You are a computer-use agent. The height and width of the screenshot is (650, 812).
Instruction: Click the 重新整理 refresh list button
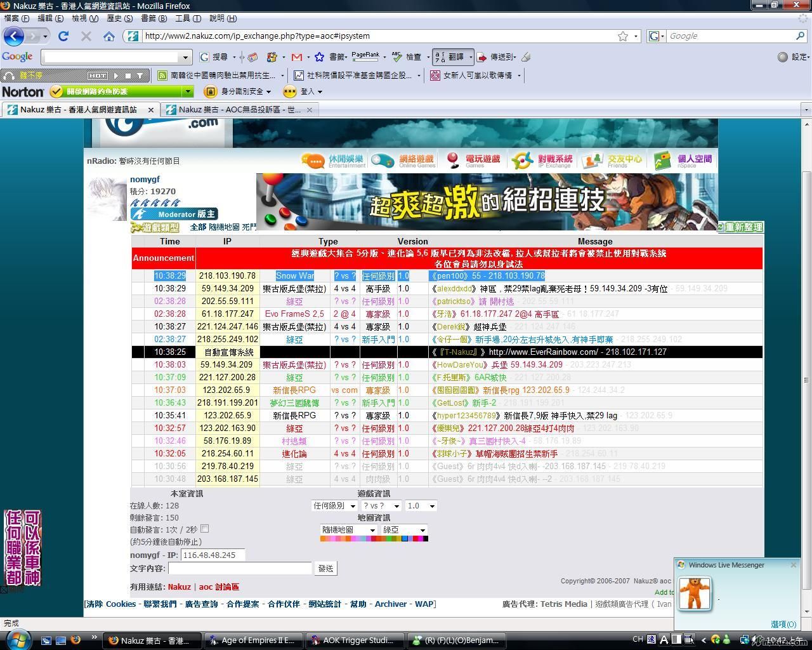tap(740, 227)
